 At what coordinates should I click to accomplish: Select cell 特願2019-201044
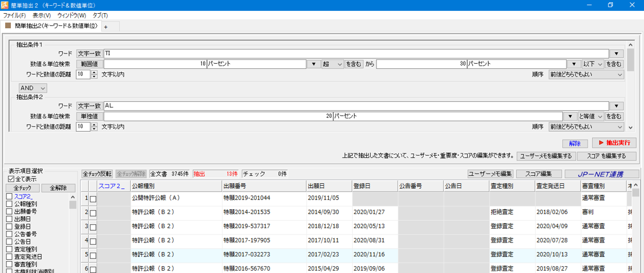coord(264,198)
